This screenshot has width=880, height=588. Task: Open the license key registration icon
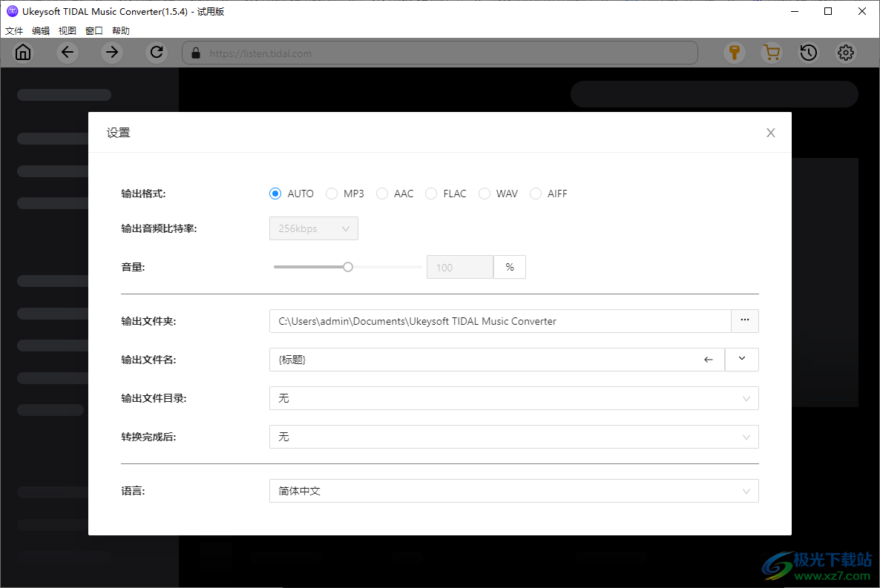tap(734, 53)
